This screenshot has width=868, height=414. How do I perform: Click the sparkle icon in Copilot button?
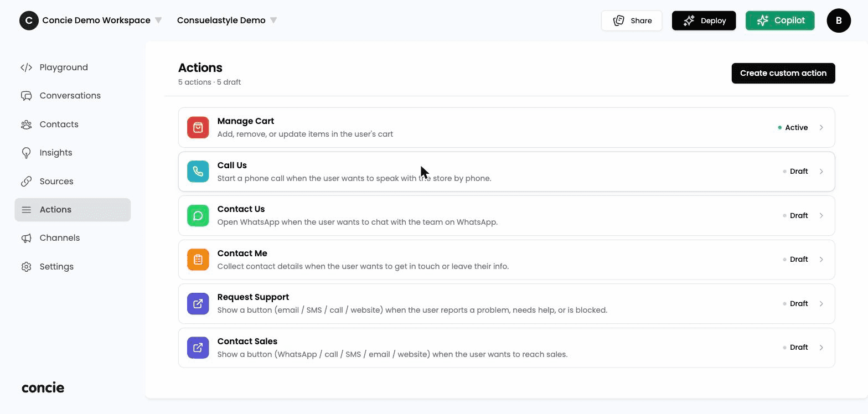tap(763, 20)
